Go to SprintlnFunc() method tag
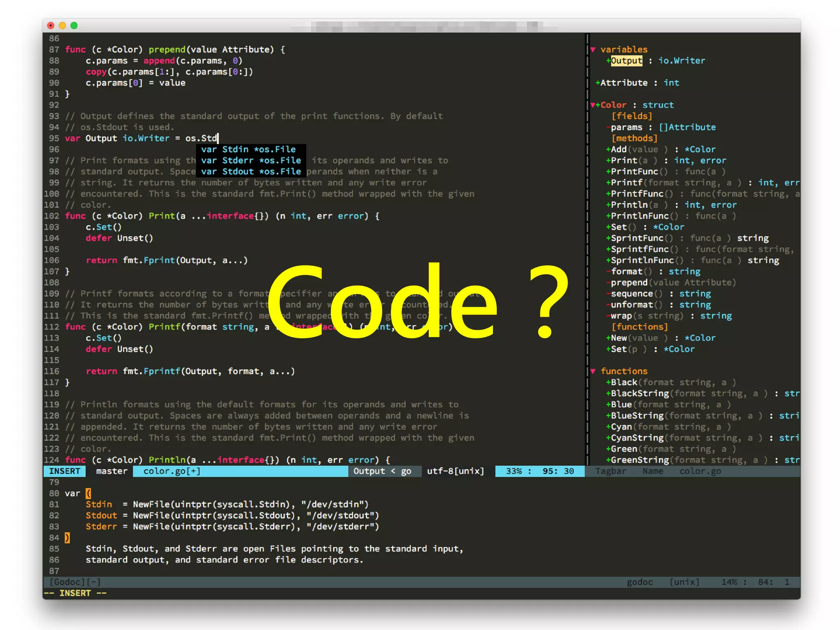Viewport: 840px width, 630px height. (x=693, y=260)
